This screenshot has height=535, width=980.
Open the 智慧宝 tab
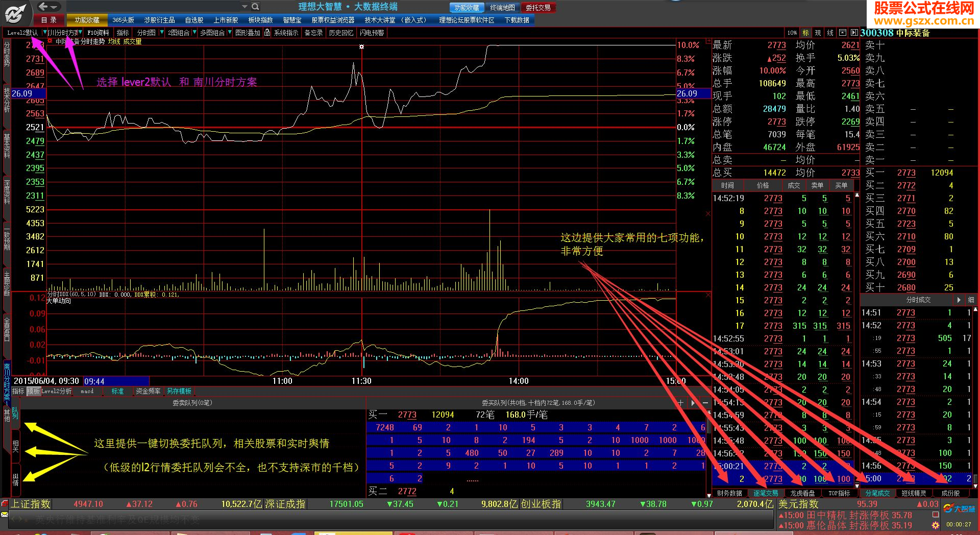point(292,20)
